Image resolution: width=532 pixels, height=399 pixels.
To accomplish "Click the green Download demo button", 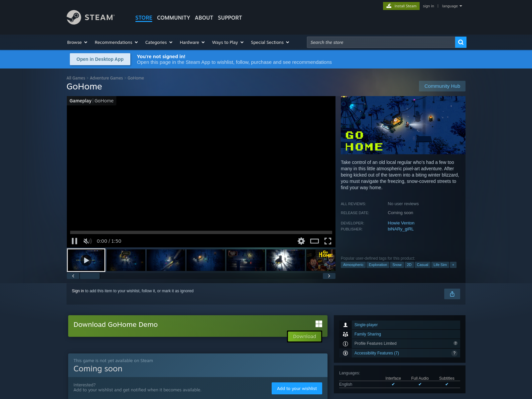I will [x=304, y=336].
